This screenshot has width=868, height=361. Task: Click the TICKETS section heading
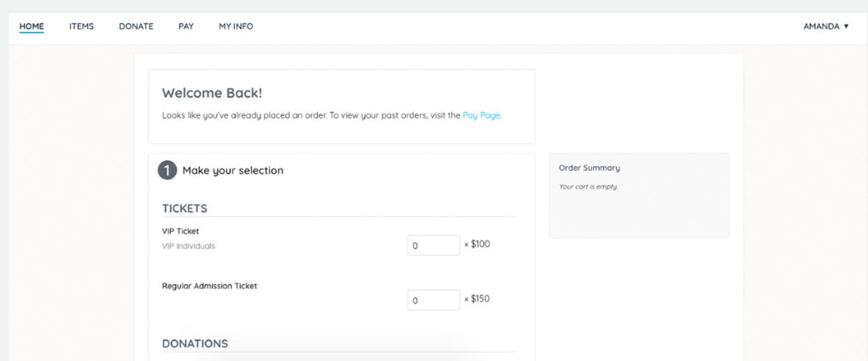pos(185,208)
